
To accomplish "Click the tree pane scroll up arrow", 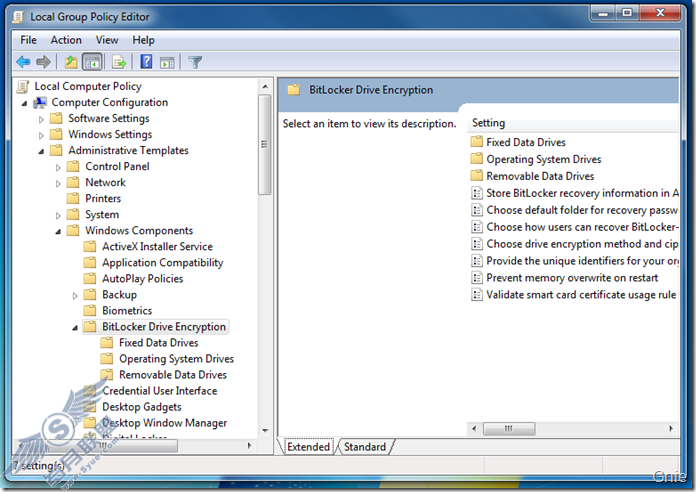I will tap(265, 87).
